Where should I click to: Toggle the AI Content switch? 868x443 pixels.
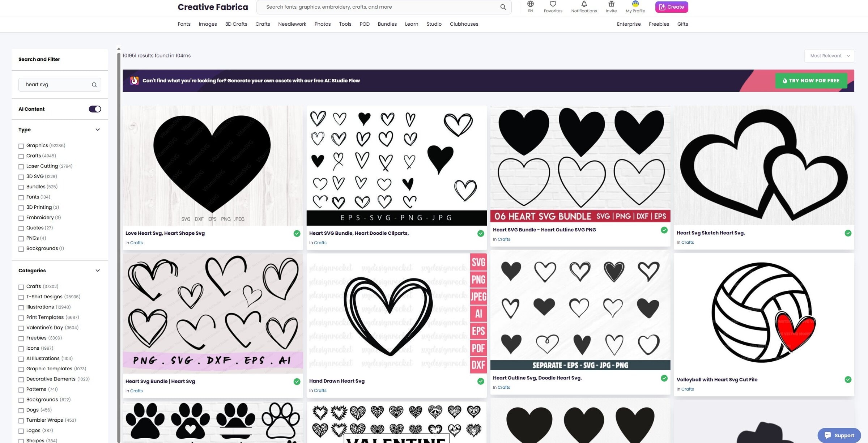(x=95, y=109)
